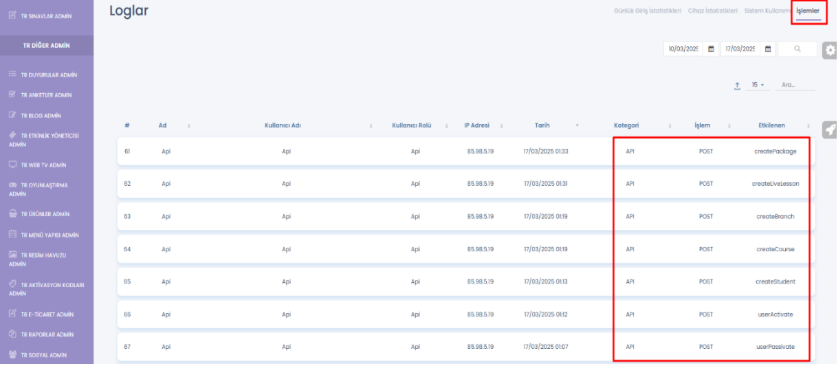The width and height of the screenshot is (839, 365).
Task: Sort by Kullanıcı Rolü column header
Action: click(x=411, y=125)
